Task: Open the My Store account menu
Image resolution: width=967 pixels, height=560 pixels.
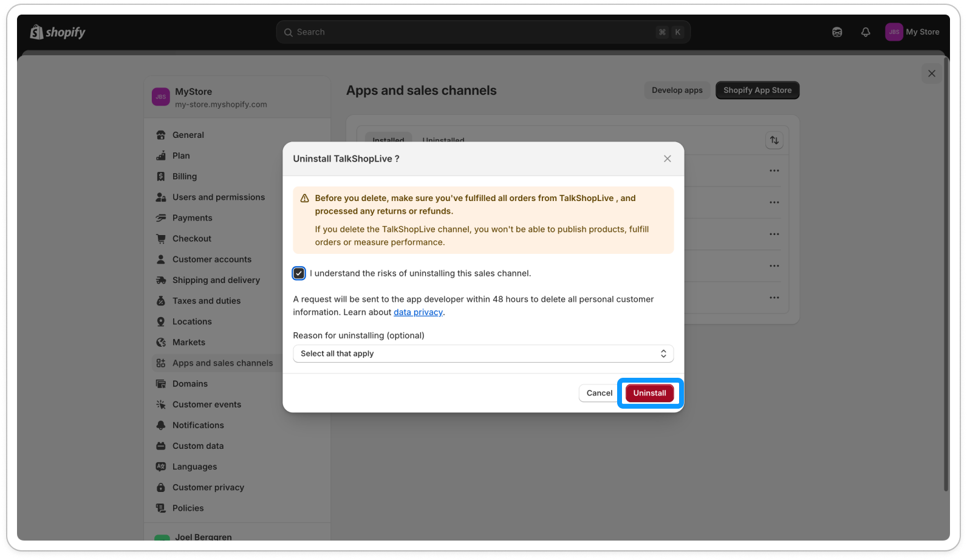Action: click(913, 32)
